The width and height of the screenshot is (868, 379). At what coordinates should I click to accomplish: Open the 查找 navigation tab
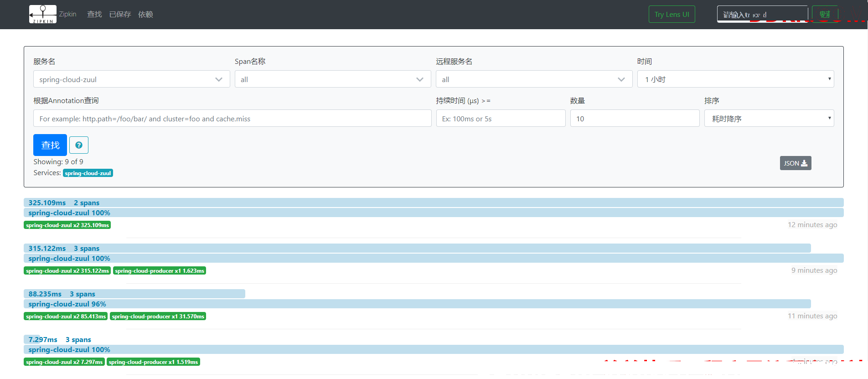click(94, 14)
